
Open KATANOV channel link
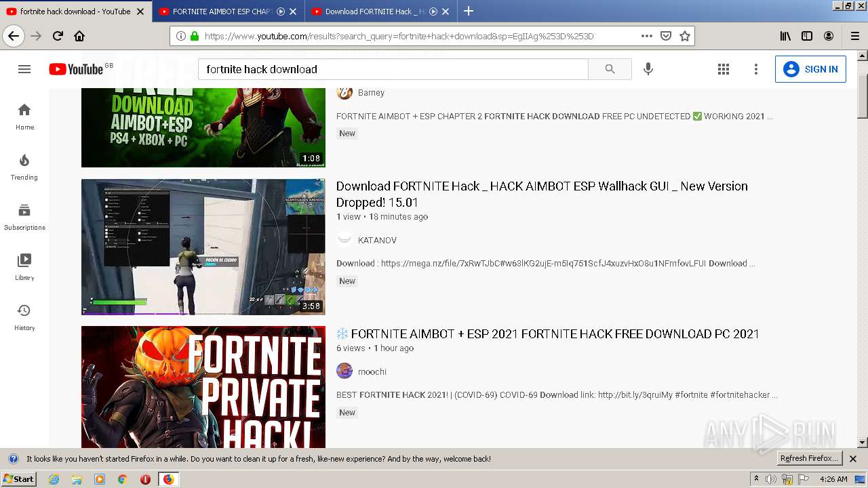(377, 240)
